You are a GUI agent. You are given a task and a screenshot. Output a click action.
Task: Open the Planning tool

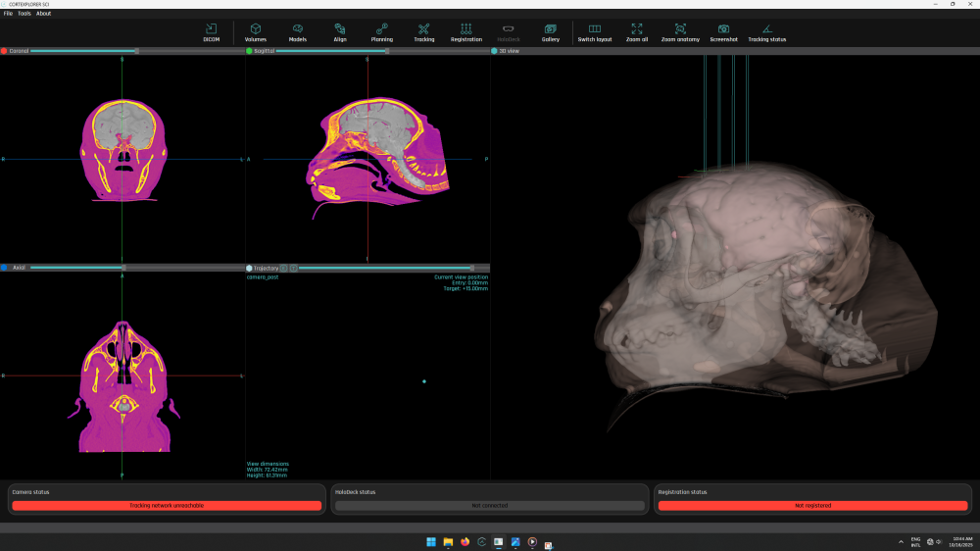coord(382,31)
